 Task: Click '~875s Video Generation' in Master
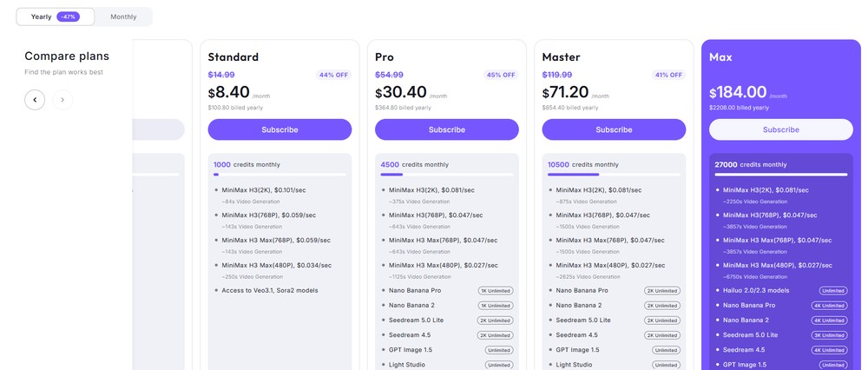tap(586, 202)
